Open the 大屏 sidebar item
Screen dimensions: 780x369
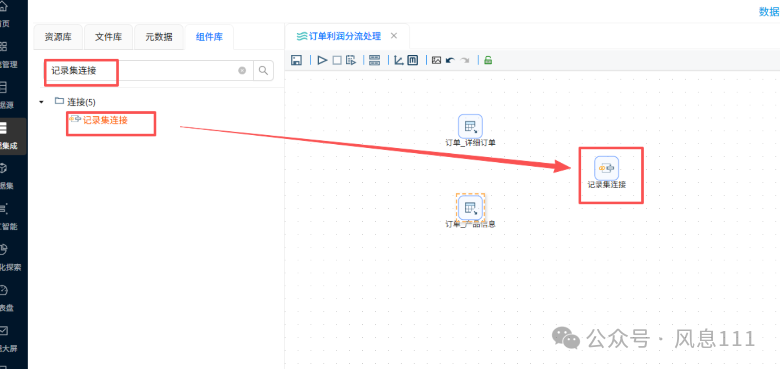pos(8,339)
